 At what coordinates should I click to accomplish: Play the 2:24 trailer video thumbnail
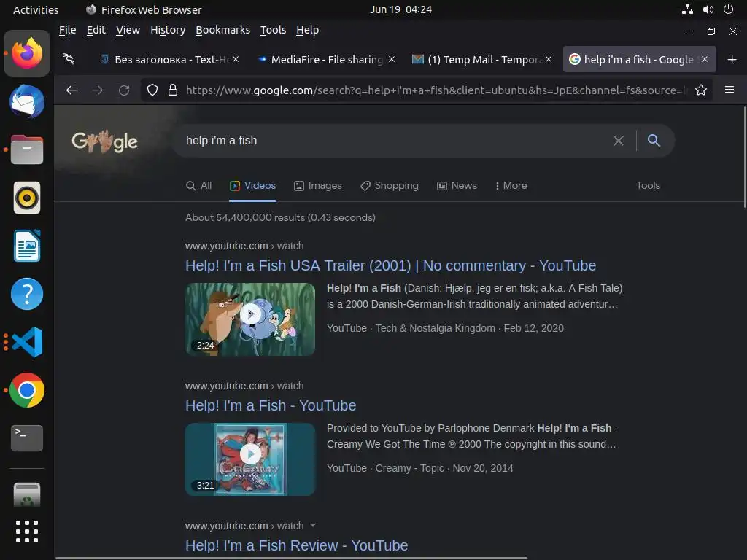250,319
